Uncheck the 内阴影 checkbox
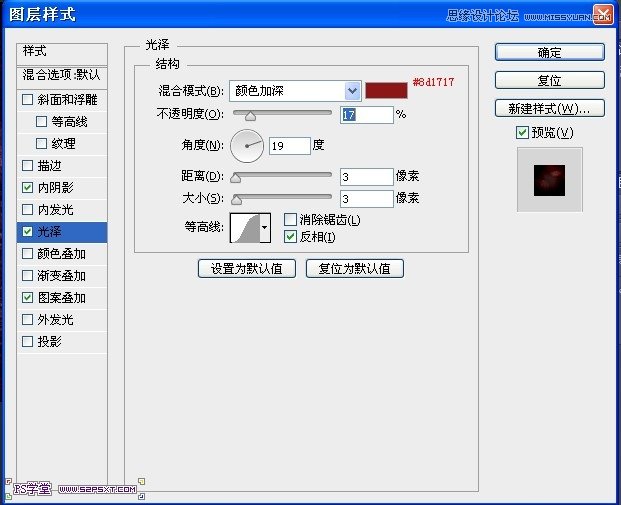This screenshot has height=505, width=621. [27, 187]
